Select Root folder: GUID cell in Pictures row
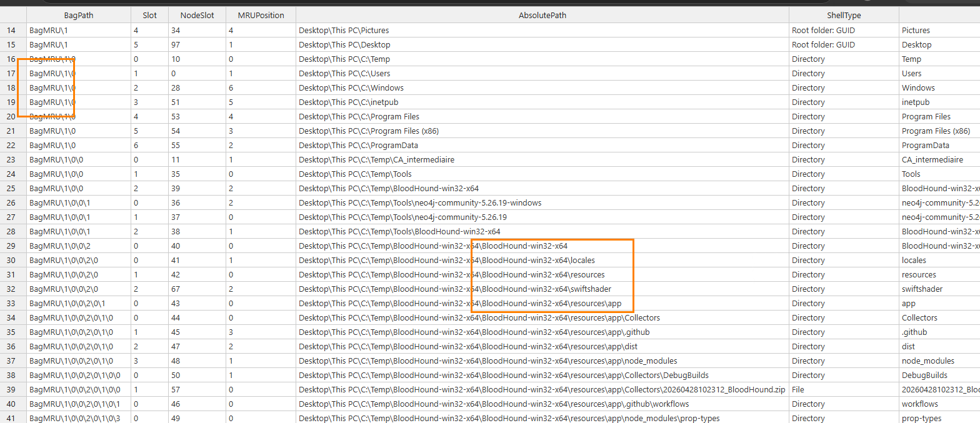Screen dimensions: 980x423 point(844,30)
